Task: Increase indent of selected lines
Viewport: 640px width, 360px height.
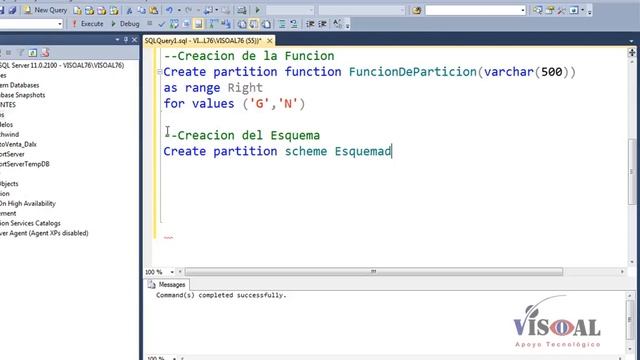Action: tap(322, 24)
